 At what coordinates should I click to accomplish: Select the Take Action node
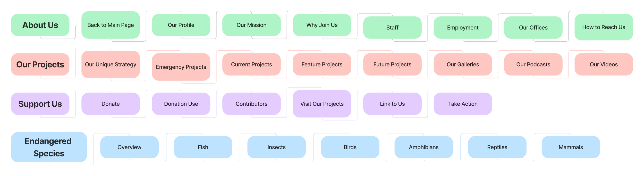(x=463, y=104)
